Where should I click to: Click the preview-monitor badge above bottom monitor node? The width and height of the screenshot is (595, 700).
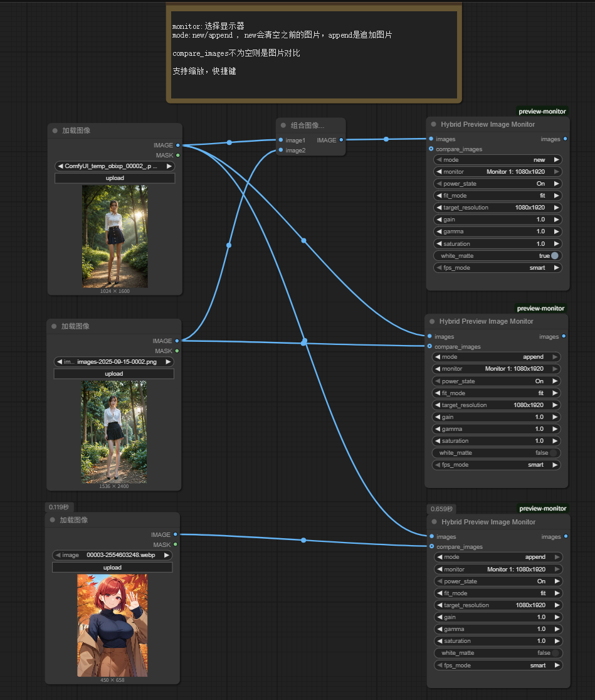(x=543, y=508)
